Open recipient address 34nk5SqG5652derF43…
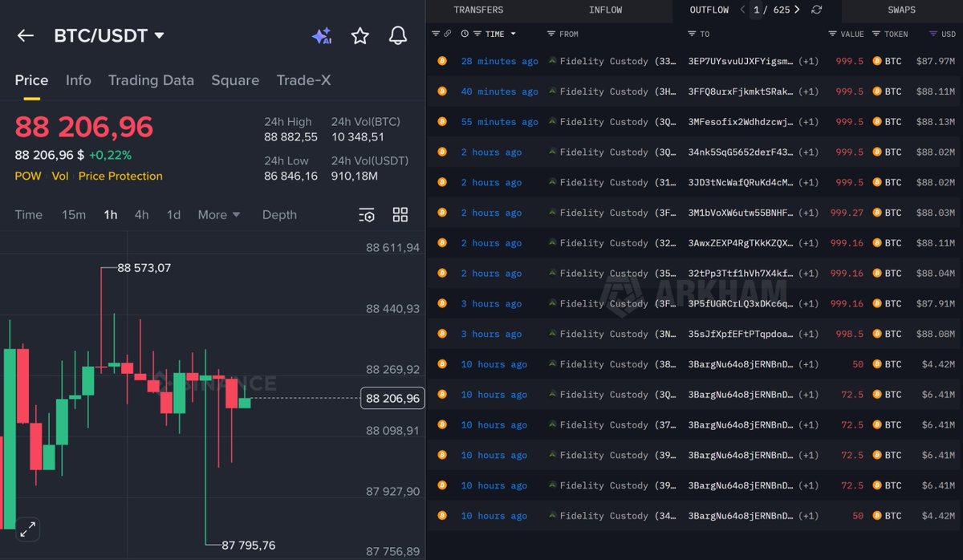 click(x=741, y=152)
